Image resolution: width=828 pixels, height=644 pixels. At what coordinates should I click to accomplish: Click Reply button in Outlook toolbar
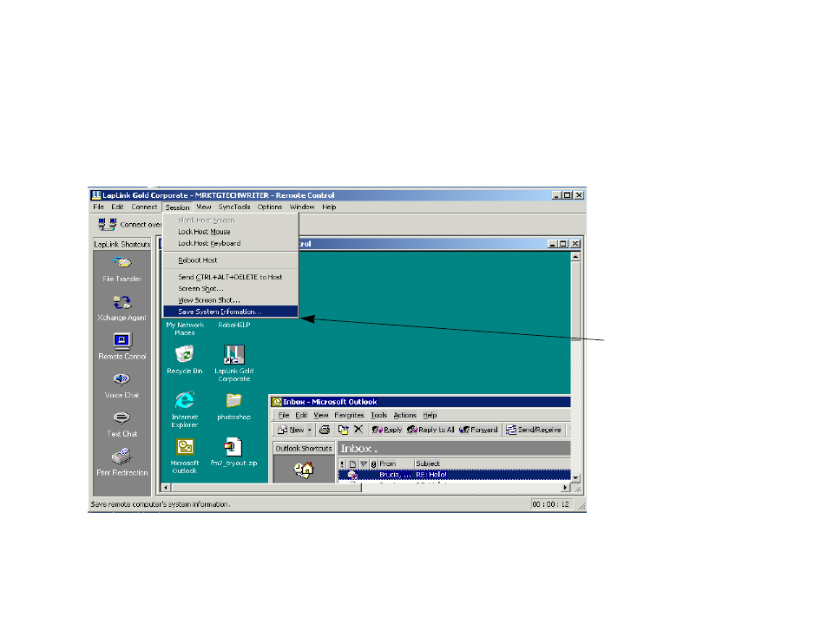[386, 430]
